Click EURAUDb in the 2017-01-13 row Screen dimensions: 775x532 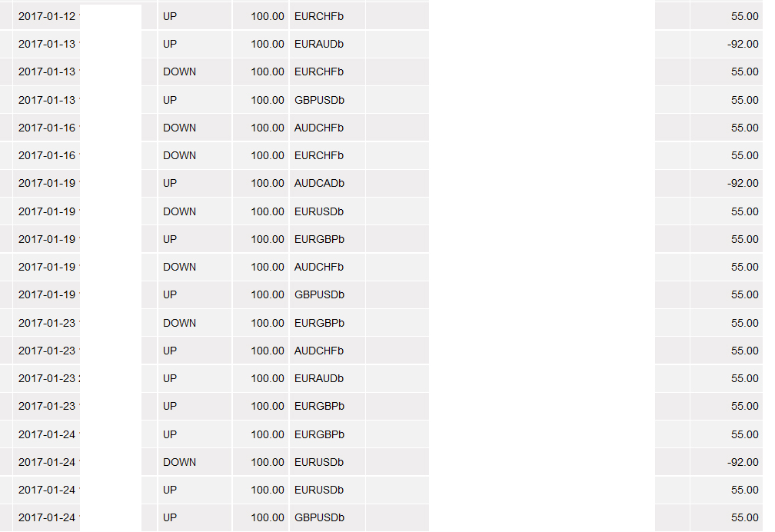coord(318,44)
